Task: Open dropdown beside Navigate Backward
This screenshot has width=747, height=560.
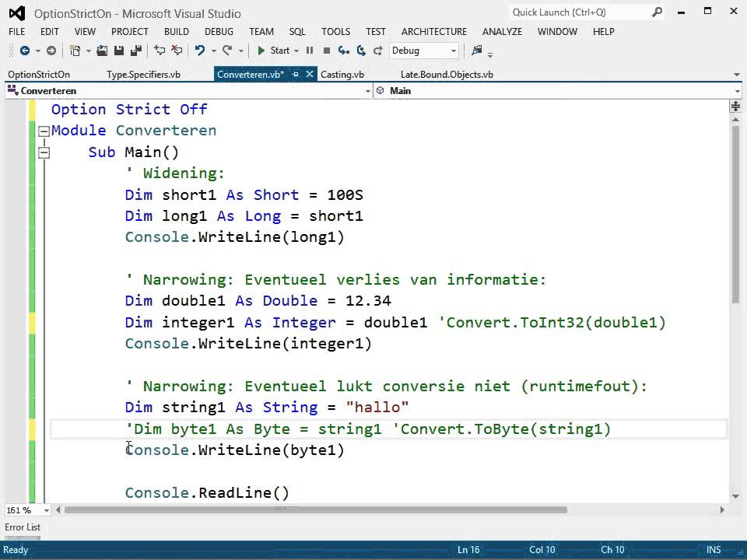Action: pyautogui.click(x=38, y=51)
